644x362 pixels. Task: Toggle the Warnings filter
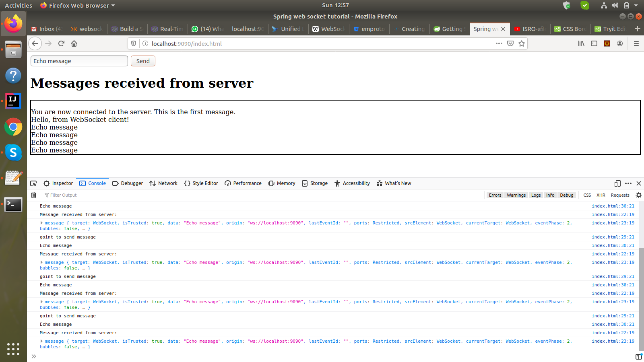516,195
